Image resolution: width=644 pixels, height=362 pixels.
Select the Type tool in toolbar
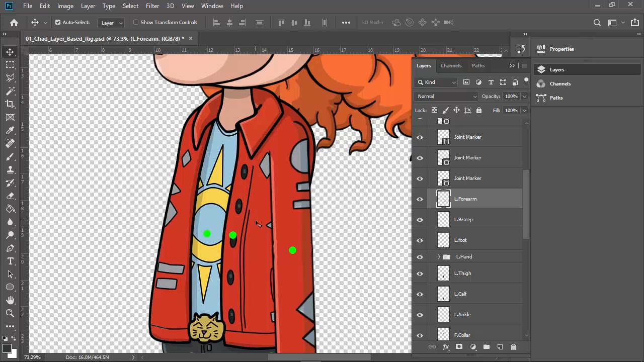(10, 261)
